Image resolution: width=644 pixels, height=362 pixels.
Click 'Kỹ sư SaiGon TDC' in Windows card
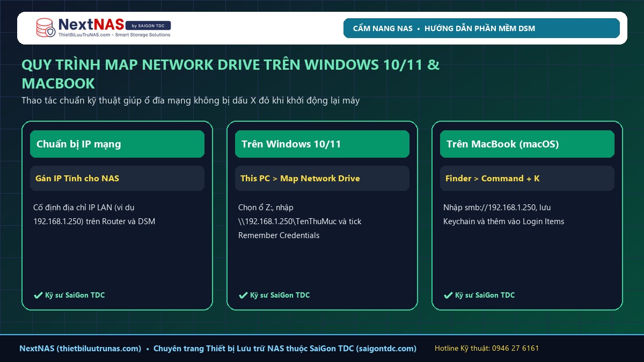click(280, 295)
